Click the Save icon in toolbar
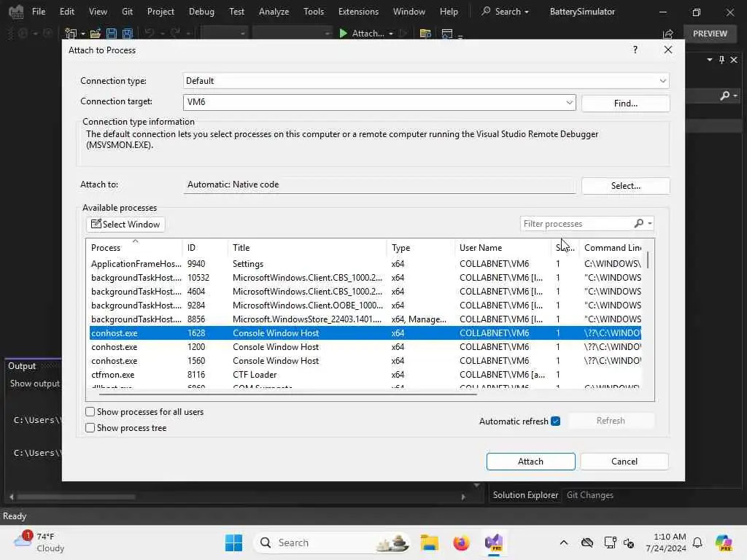This screenshot has height=560, width=747. [x=112, y=34]
